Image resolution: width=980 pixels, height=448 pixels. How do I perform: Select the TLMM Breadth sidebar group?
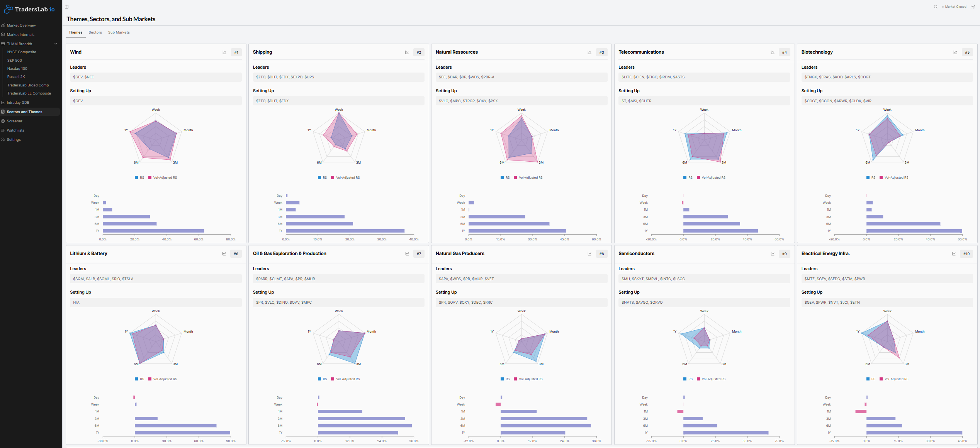click(x=19, y=44)
